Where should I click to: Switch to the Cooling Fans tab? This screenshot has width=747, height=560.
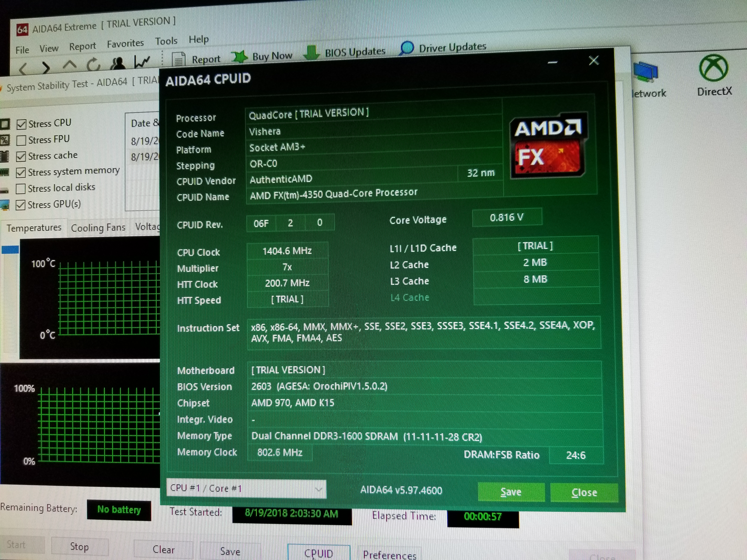[98, 228]
